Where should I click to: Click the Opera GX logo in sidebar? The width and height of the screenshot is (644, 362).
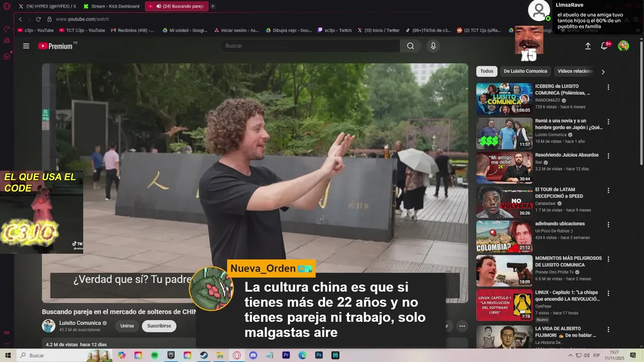(x=7, y=6)
